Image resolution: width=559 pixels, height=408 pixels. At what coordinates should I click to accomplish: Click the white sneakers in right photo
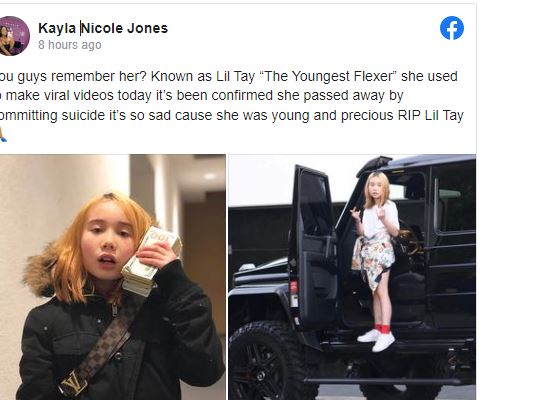(376, 340)
